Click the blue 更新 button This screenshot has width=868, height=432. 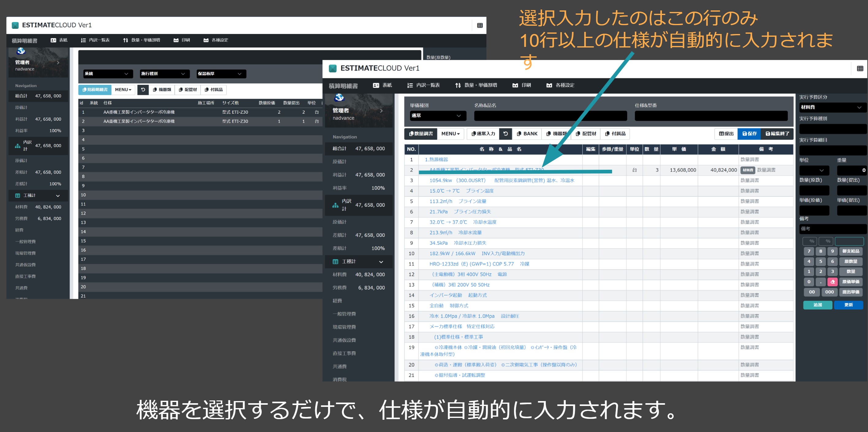click(848, 305)
